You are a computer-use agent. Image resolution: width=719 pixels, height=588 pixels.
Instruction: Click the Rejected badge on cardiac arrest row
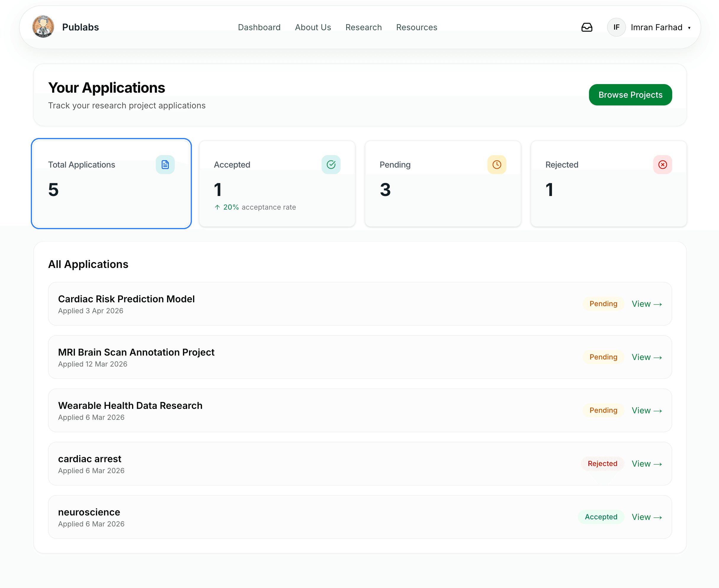pos(602,464)
